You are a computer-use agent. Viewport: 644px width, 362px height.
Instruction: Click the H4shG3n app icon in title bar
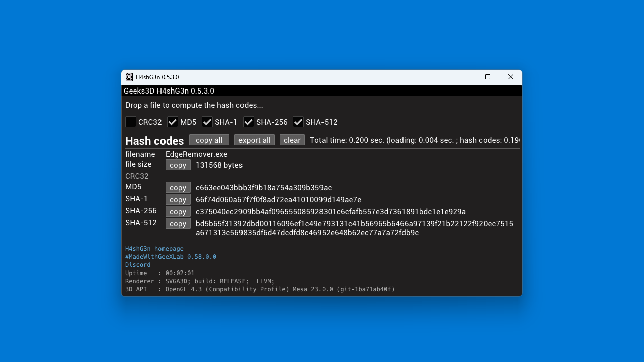130,77
